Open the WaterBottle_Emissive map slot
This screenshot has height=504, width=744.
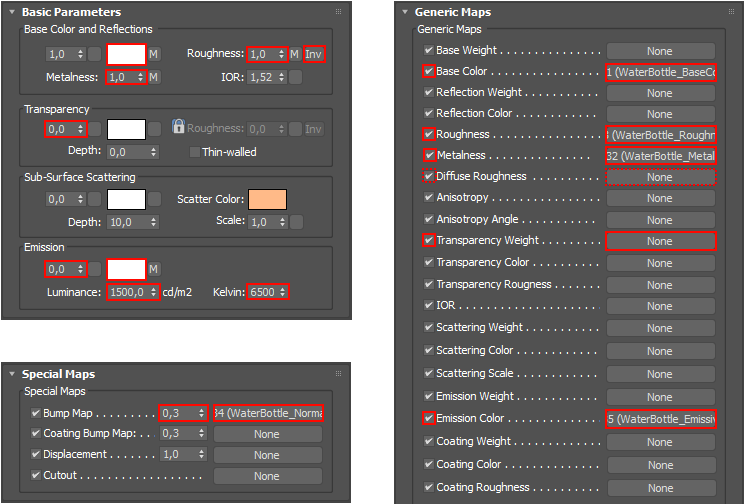[660, 419]
